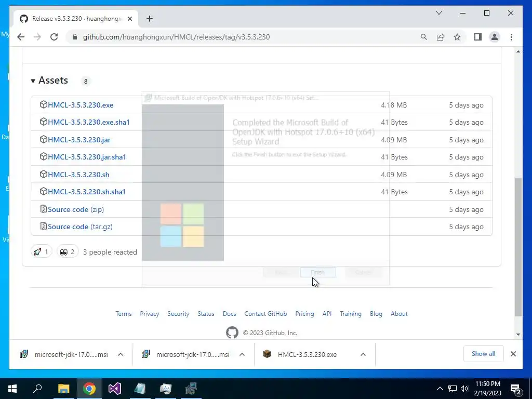Download HMCL-3.5.3.230.exe
The image size is (532, 399).
click(x=81, y=105)
